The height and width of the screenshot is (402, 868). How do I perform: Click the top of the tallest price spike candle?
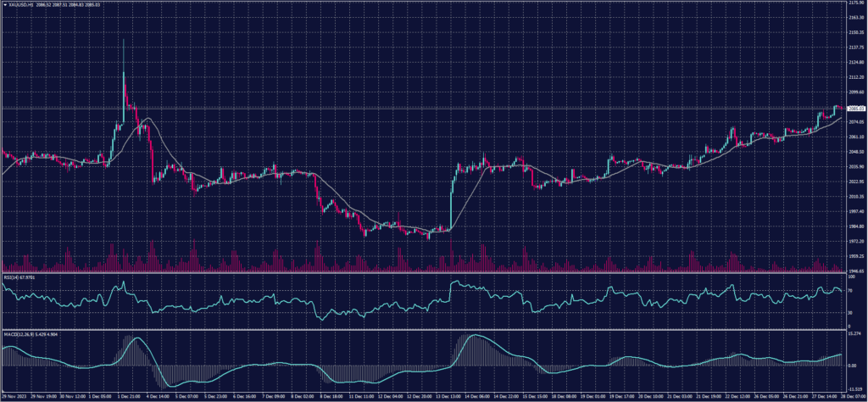[x=124, y=40]
